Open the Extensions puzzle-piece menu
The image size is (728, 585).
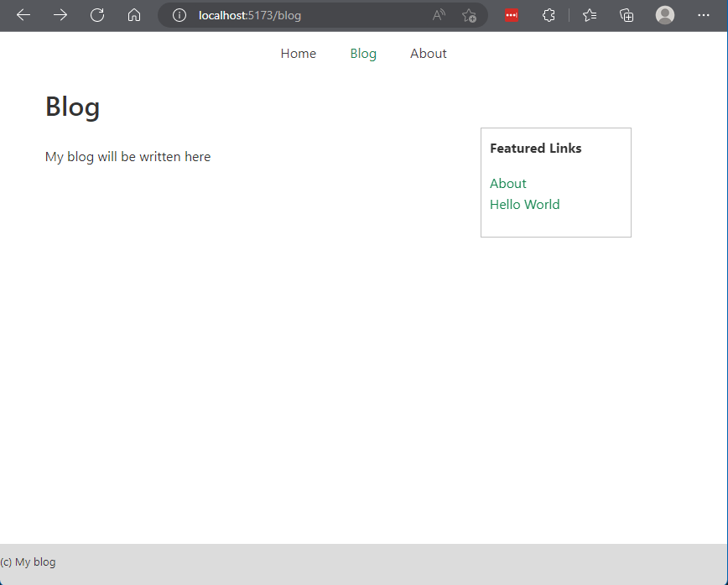(549, 14)
